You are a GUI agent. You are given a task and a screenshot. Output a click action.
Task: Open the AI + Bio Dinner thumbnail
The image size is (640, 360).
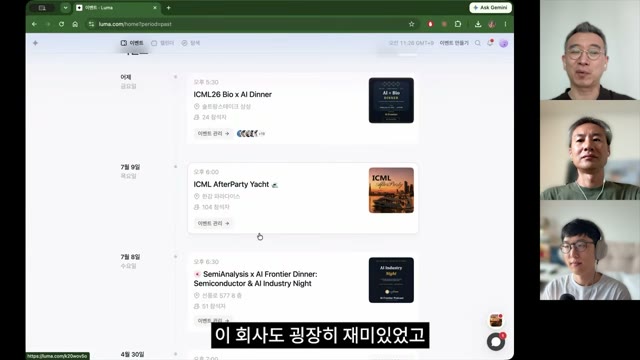pos(391,100)
